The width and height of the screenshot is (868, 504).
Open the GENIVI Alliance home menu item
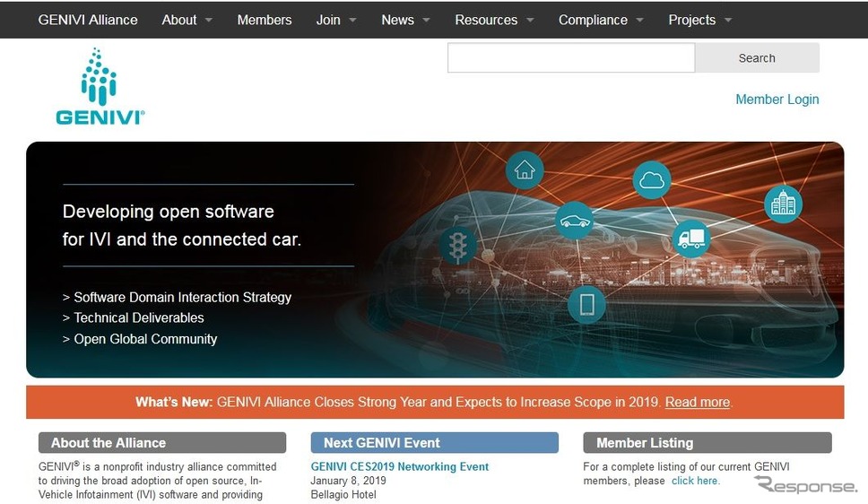tap(88, 20)
